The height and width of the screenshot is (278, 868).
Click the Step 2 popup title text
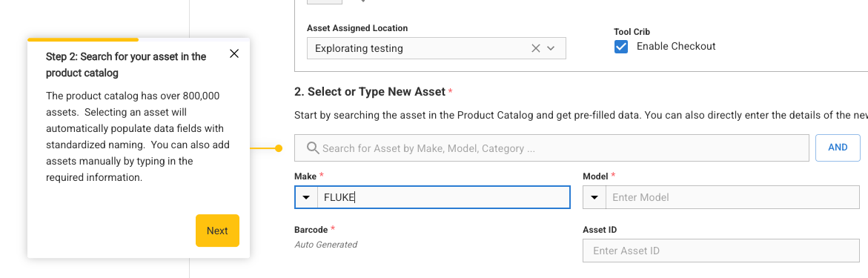tap(126, 64)
